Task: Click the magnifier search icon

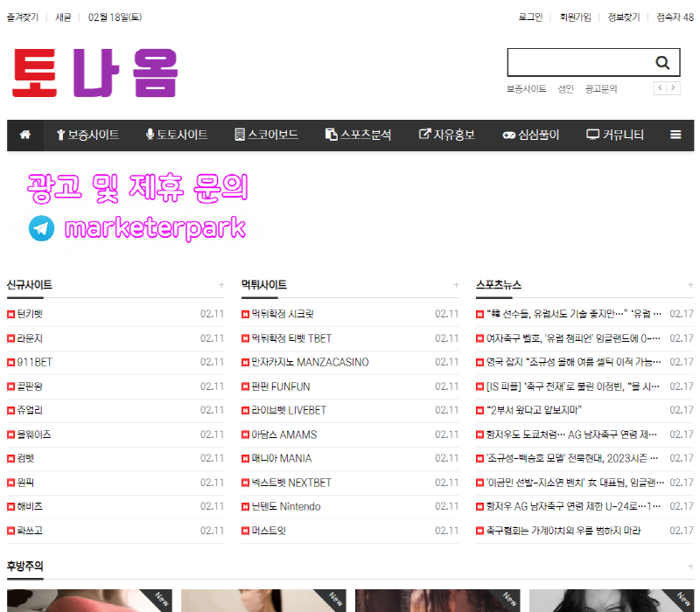Action: (662, 63)
